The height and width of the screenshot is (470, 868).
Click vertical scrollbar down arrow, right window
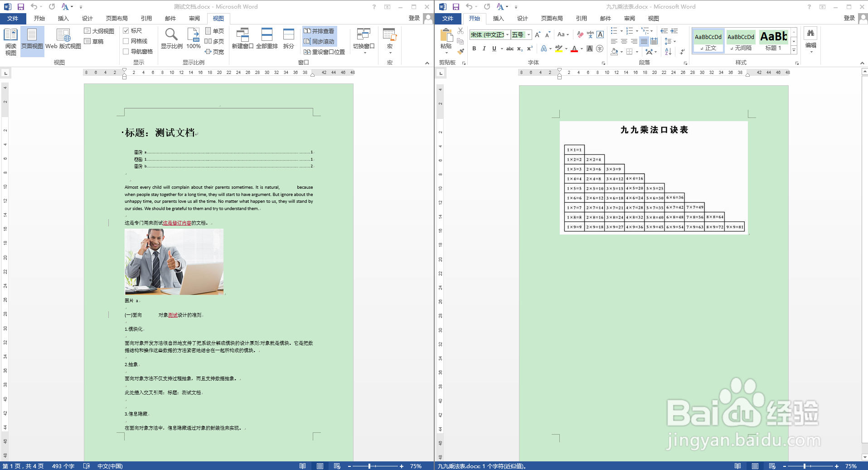coord(864,457)
